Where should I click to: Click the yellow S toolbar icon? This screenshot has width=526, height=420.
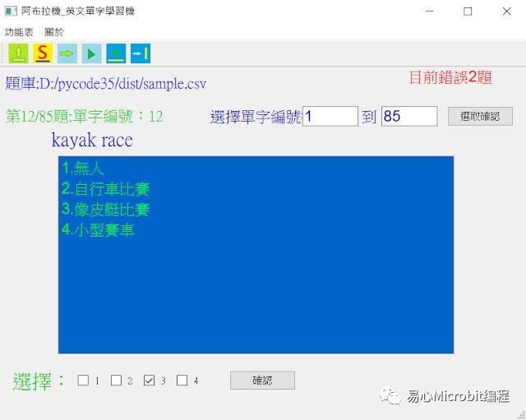point(43,53)
